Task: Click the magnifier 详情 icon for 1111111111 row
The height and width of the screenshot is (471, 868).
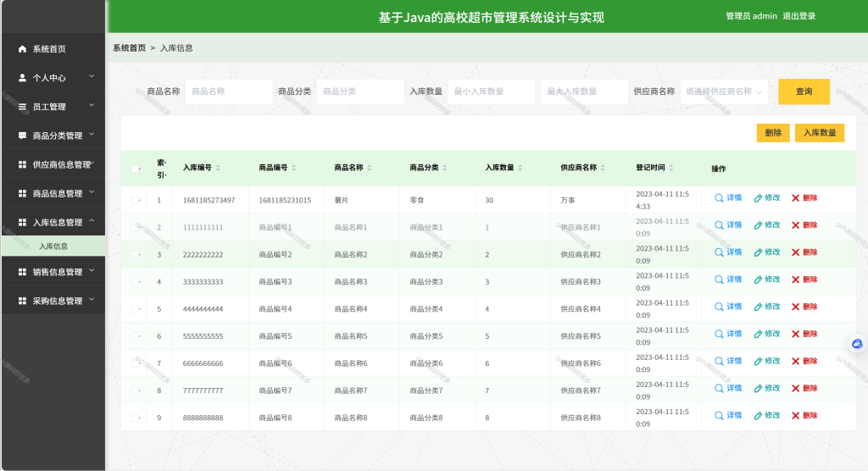Action: pyautogui.click(x=719, y=224)
